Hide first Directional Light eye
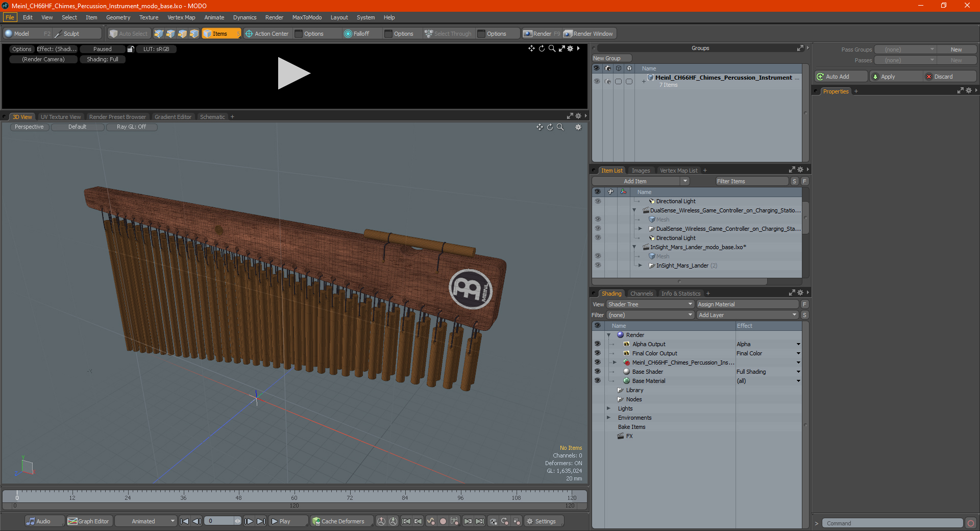The image size is (980, 531). point(598,201)
